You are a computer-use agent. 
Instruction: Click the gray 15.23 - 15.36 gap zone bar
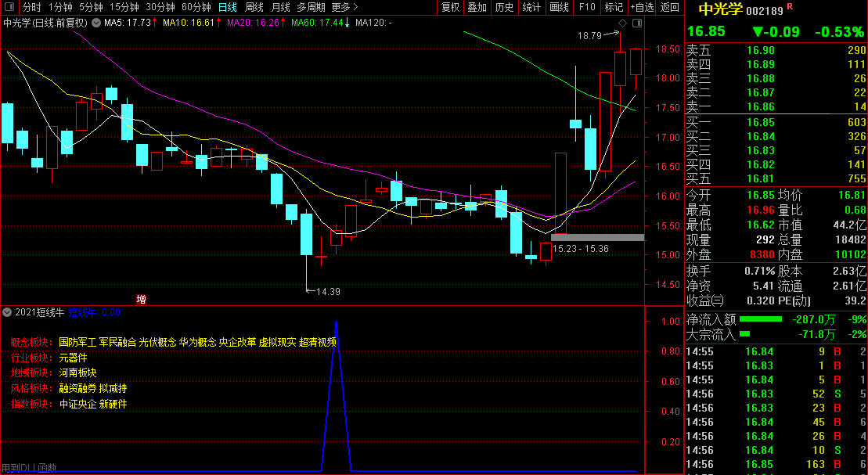597,238
